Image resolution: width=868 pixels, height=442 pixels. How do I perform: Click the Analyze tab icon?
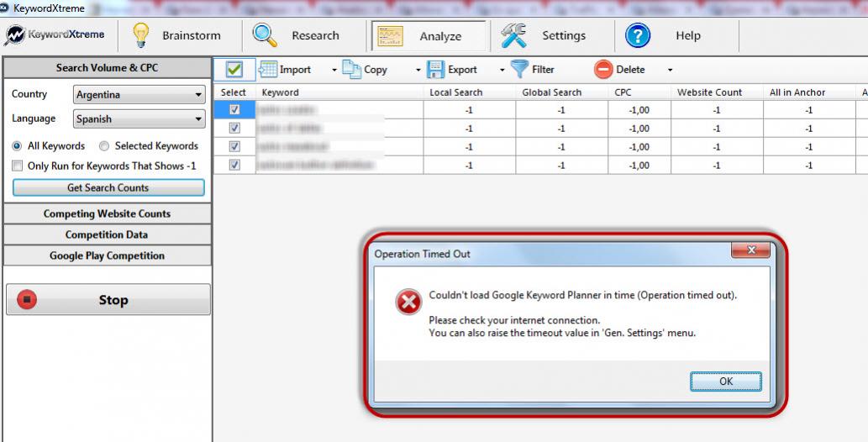point(388,36)
